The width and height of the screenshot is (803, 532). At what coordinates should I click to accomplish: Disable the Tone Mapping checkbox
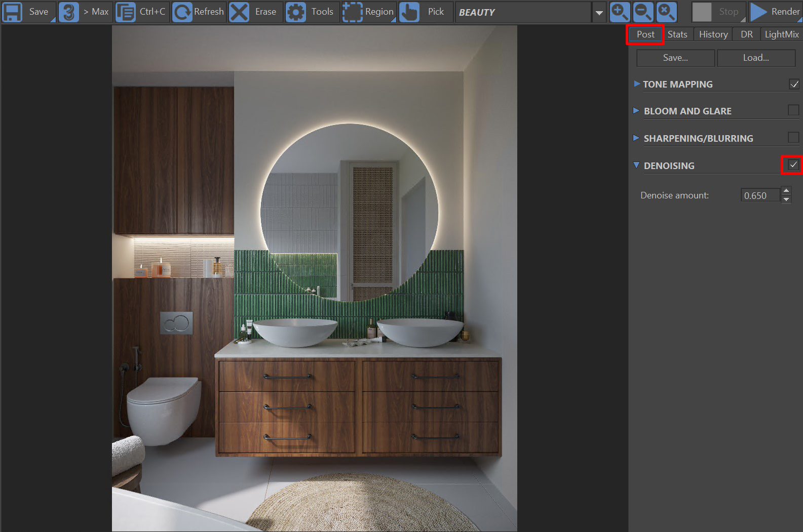[794, 85]
